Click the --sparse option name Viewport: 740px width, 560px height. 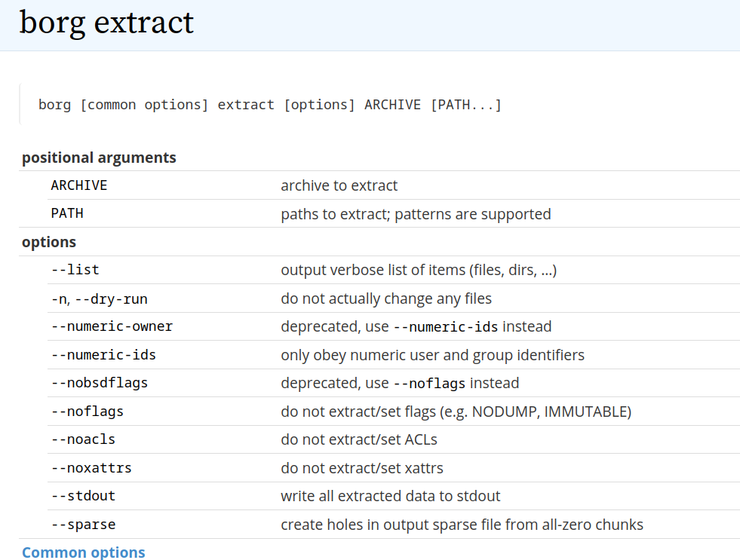pyautogui.click(x=83, y=525)
